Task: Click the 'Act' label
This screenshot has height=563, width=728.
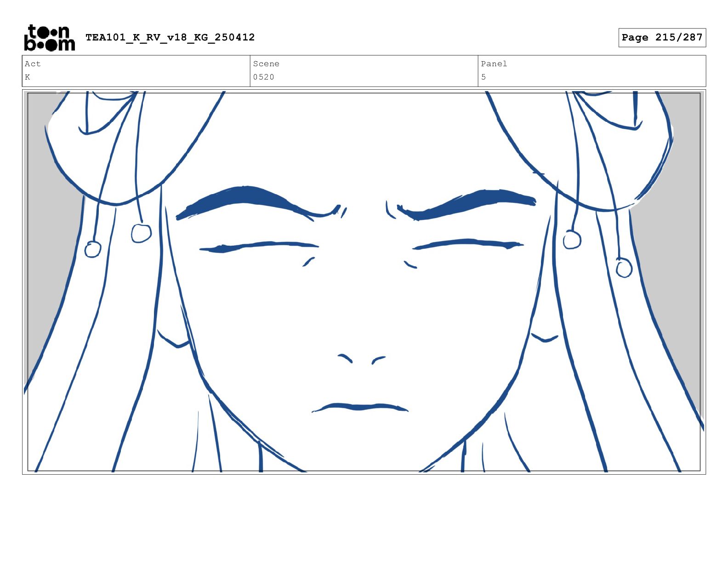Action: (x=33, y=64)
